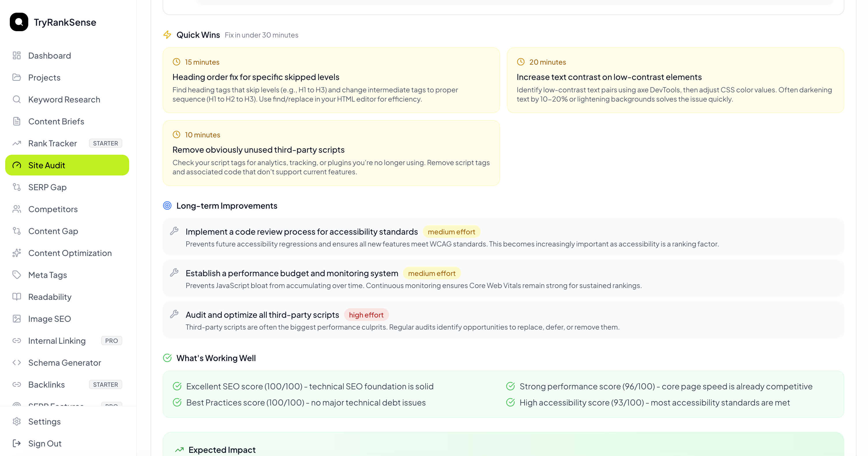Click the Image SEO picture icon
868x456 pixels.
(x=16, y=318)
